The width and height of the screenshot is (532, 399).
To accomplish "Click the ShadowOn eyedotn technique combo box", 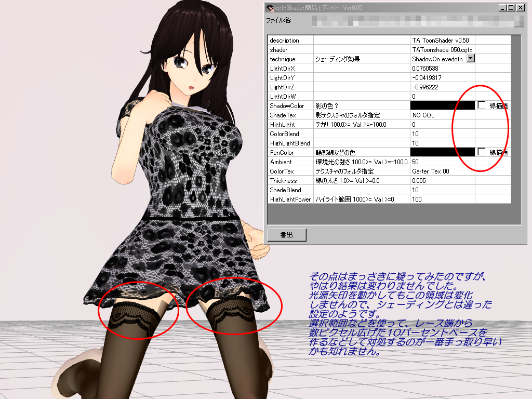I will click(x=438, y=59).
